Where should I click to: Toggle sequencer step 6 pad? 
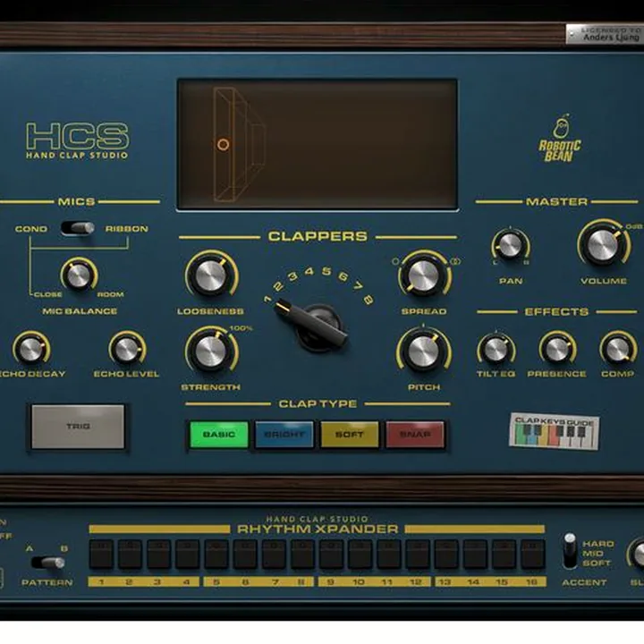(245, 554)
